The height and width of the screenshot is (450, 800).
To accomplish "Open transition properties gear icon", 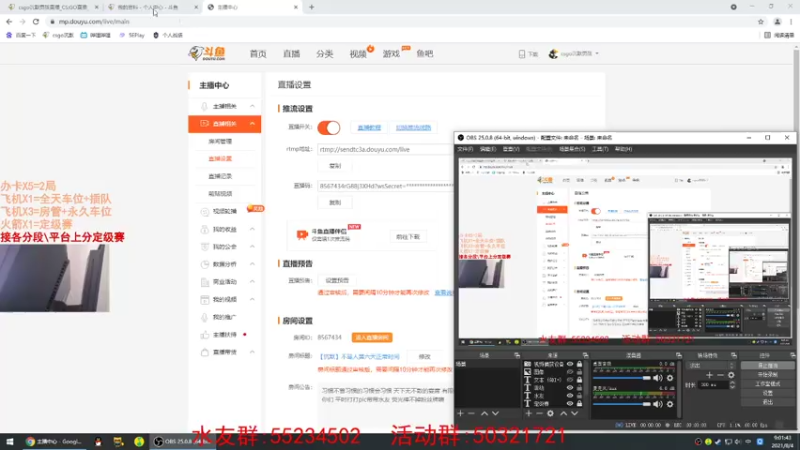I will tap(731, 375).
